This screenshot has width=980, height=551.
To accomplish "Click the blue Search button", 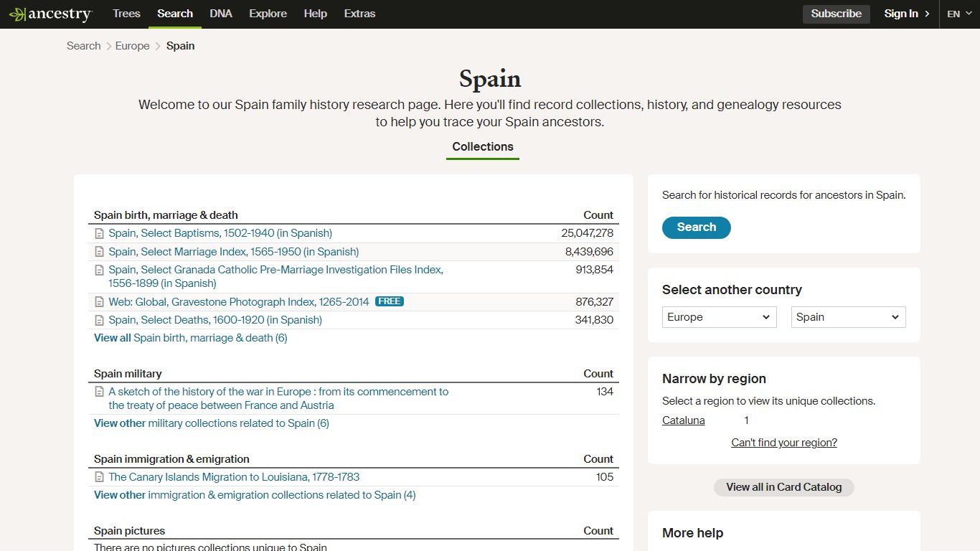I will tap(697, 227).
